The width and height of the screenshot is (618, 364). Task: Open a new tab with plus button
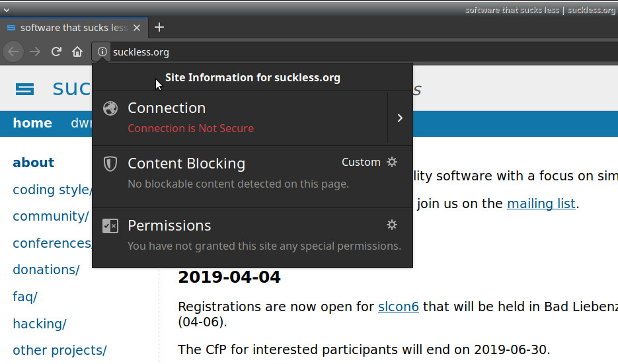[x=159, y=27]
